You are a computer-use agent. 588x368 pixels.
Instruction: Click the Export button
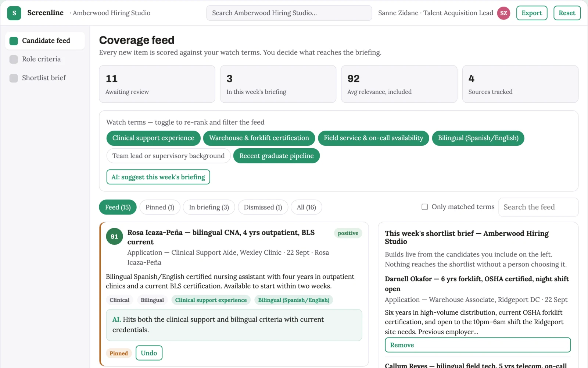point(531,13)
